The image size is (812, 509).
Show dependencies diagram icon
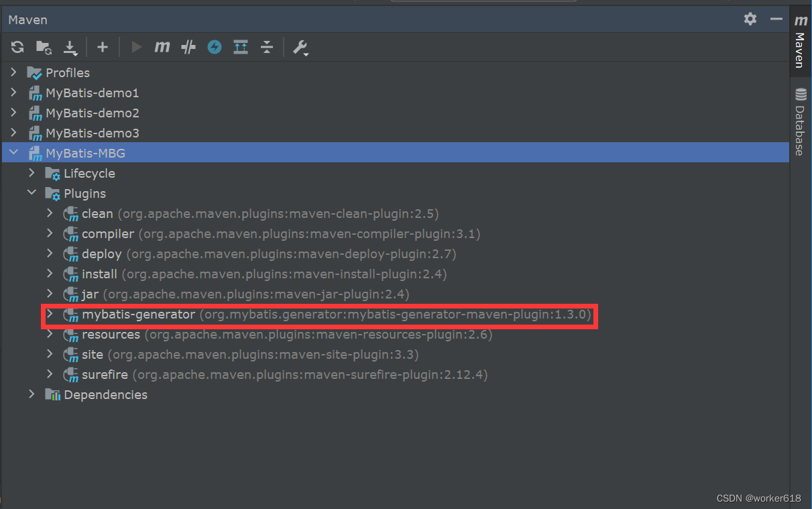coord(241,47)
